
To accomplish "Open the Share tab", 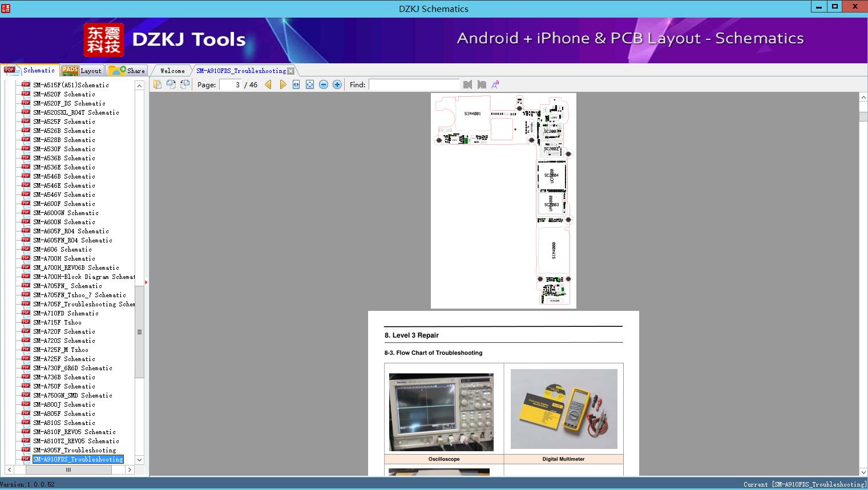I will [x=127, y=71].
